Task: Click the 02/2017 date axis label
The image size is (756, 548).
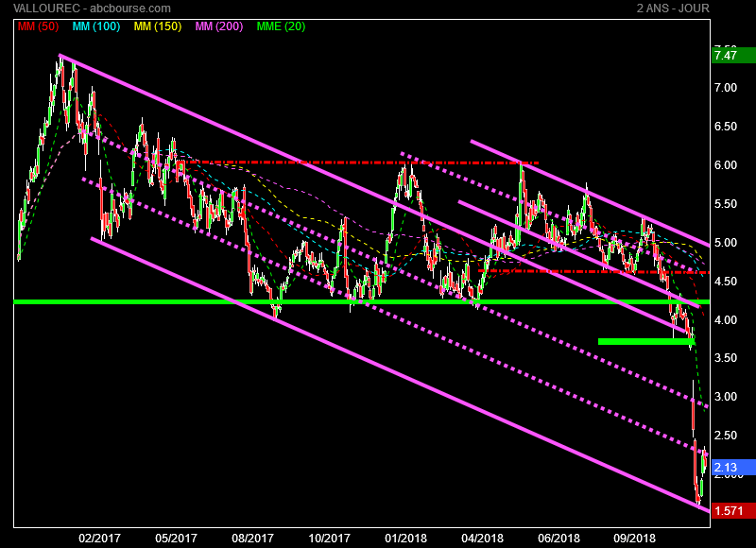Action: click(100, 538)
